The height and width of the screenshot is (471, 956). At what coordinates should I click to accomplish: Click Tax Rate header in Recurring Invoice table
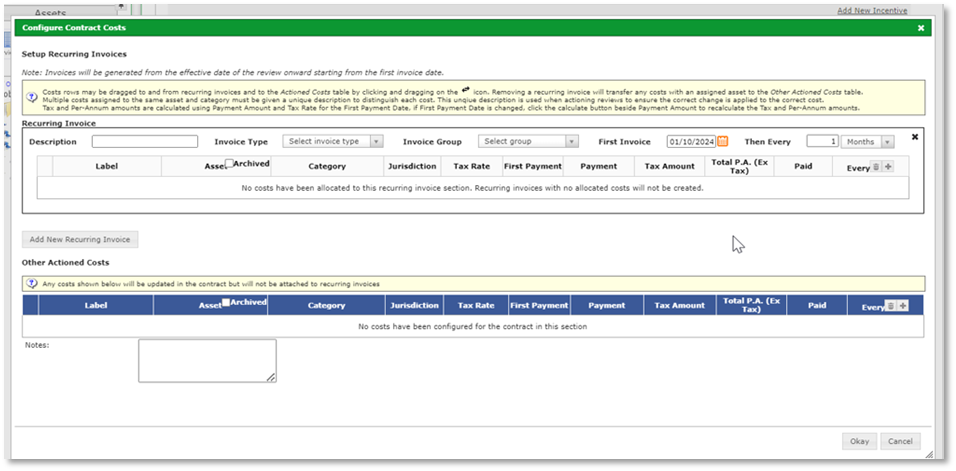click(471, 166)
